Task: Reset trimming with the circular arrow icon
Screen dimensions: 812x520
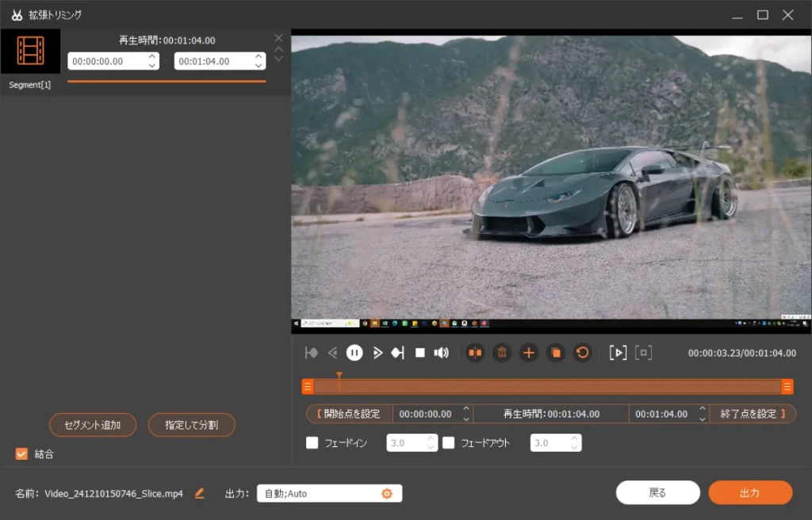Action: (583, 353)
